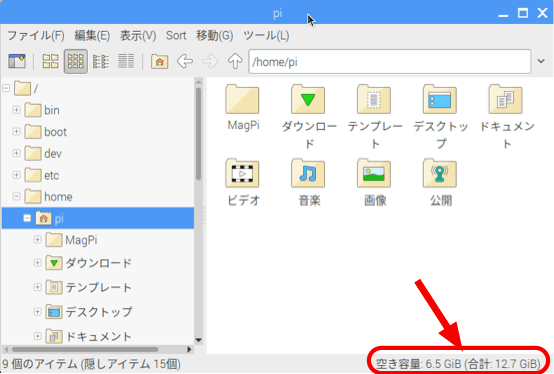Switch to compact list view

[101, 61]
